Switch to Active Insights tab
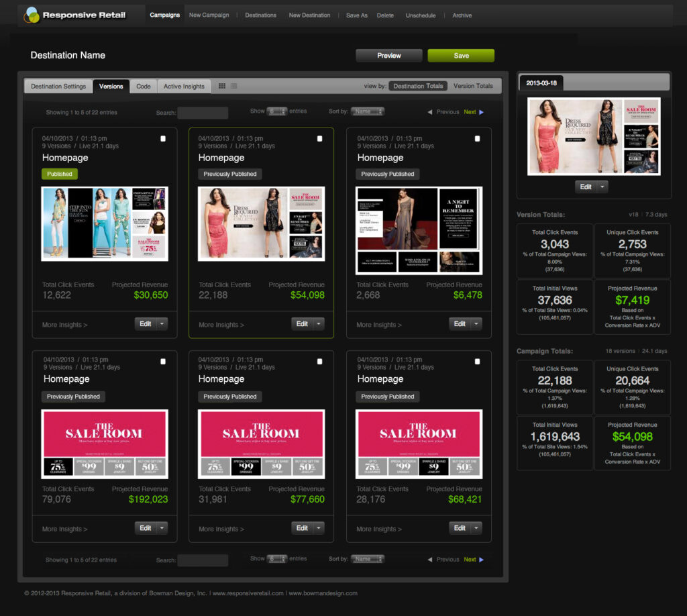Viewport: 687px width, 616px height. (184, 87)
